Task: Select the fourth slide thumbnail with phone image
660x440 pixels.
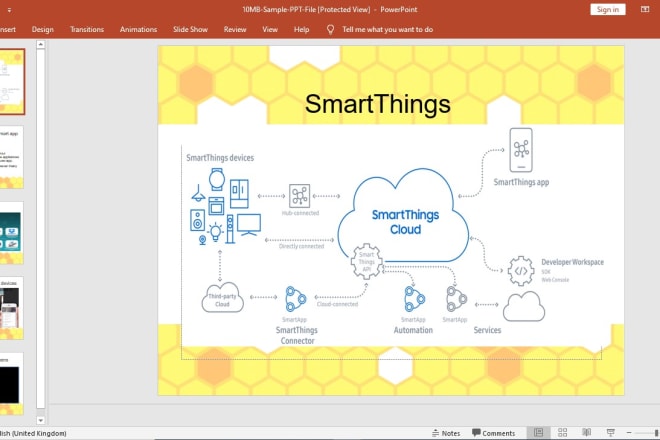Action: click(x=12, y=308)
